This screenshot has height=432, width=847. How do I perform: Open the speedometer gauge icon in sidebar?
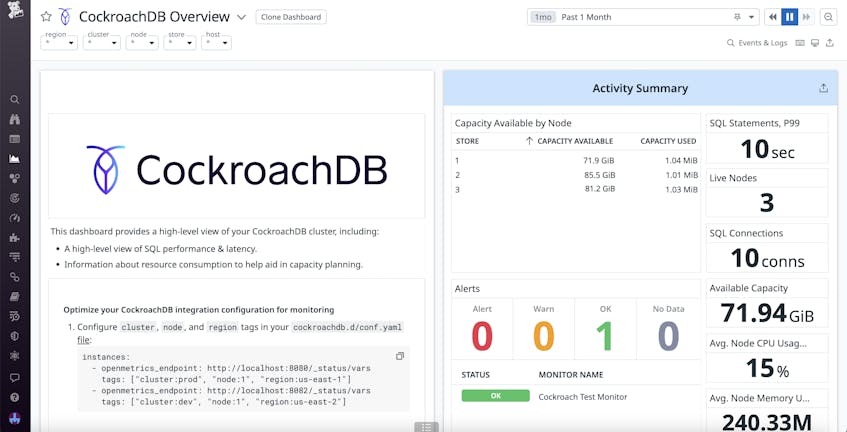tap(15, 218)
